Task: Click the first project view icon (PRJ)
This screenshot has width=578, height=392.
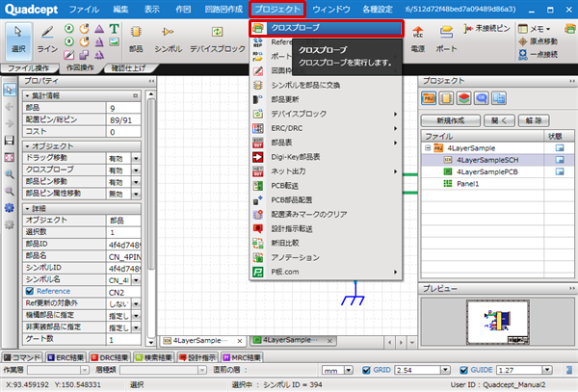Action: coord(429,98)
